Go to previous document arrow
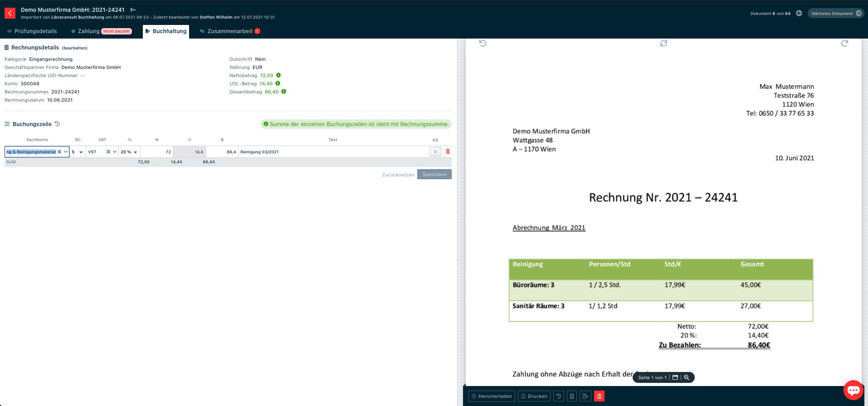Image resolution: width=868 pixels, height=406 pixels. [799, 14]
